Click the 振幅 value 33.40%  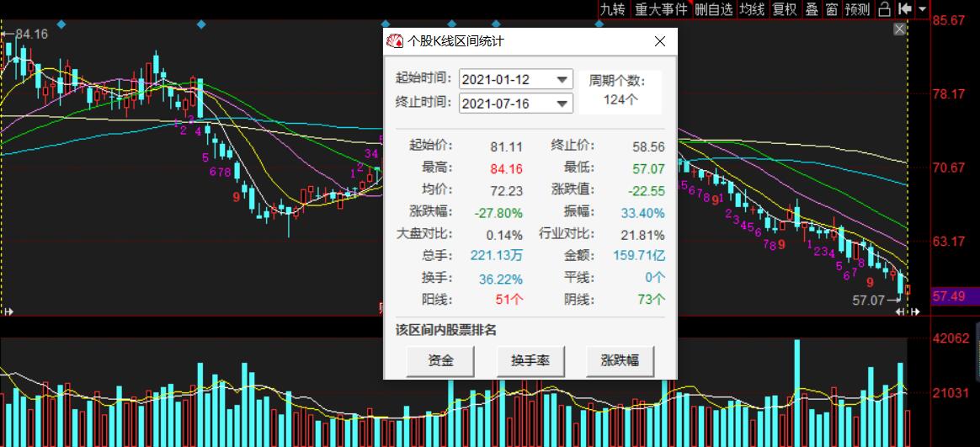[643, 213]
